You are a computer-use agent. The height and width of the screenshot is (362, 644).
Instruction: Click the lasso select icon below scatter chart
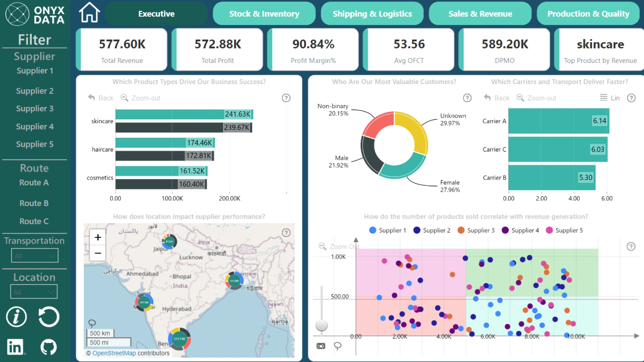pyautogui.click(x=337, y=346)
